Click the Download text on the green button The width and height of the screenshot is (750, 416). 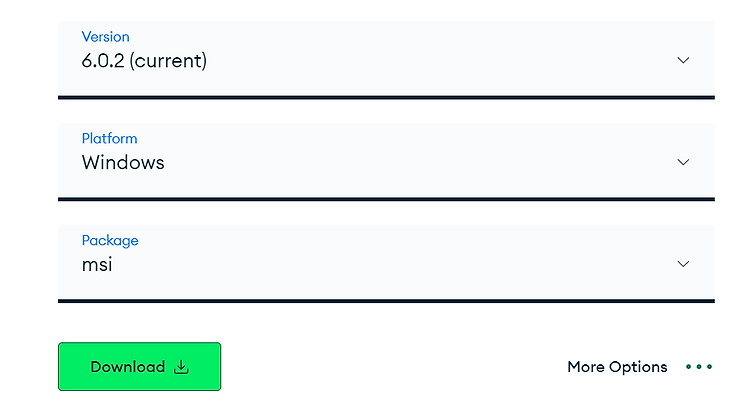click(x=128, y=367)
